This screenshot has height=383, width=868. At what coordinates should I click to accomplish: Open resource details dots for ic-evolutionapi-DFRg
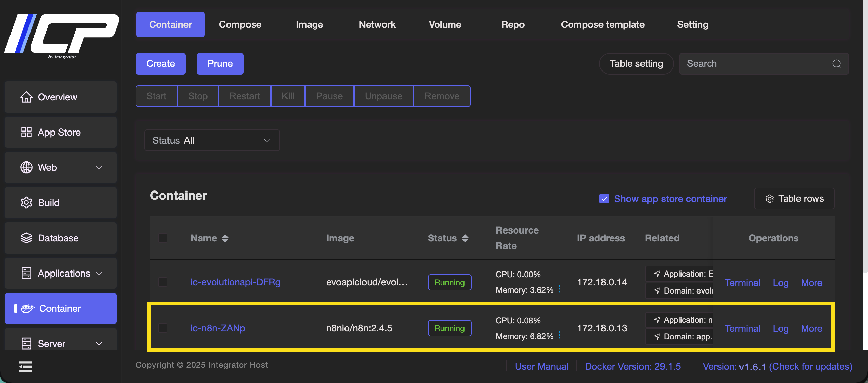(559, 289)
